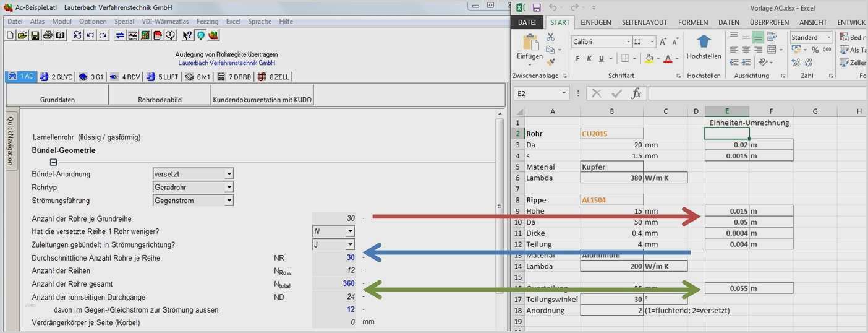868x333 pixels.
Task: Toggle italic K formatting in Excel
Action: [x=589, y=59]
